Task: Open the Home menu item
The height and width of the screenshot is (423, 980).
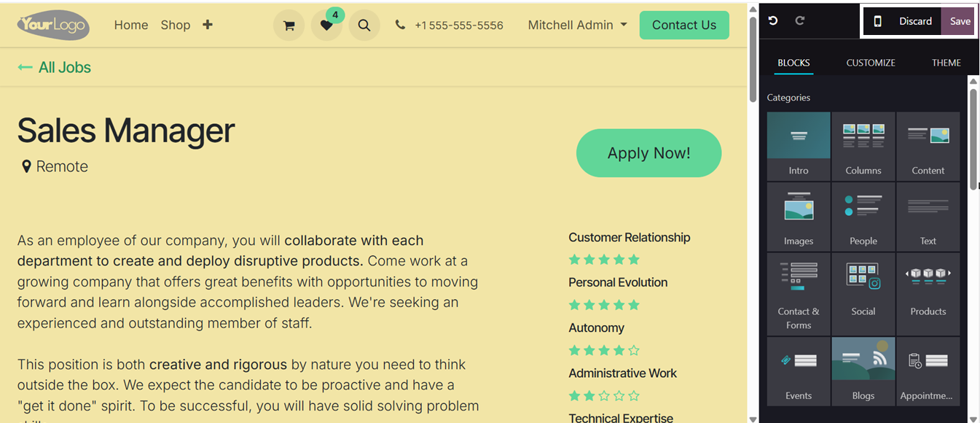Action: coord(131,25)
